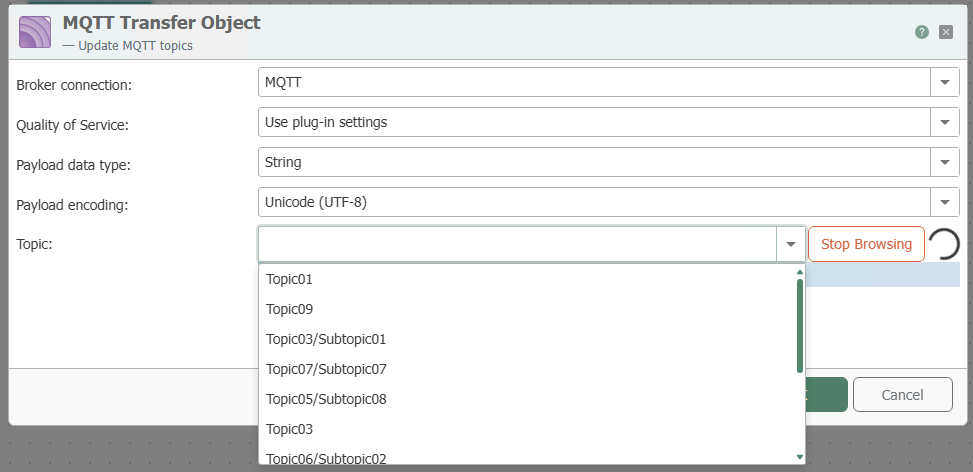The image size is (973, 472).
Task: Click the Quality of Service label
Action: tap(72, 125)
